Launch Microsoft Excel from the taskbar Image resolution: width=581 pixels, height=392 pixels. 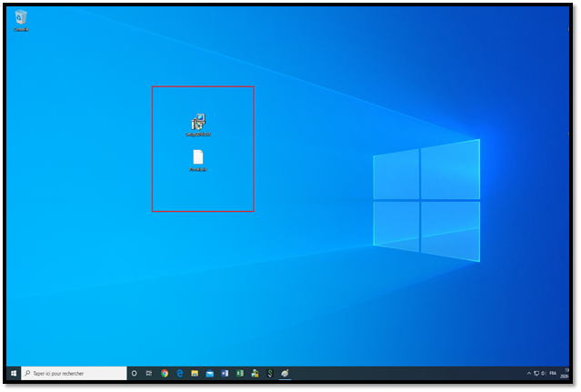pyautogui.click(x=240, y=373)
